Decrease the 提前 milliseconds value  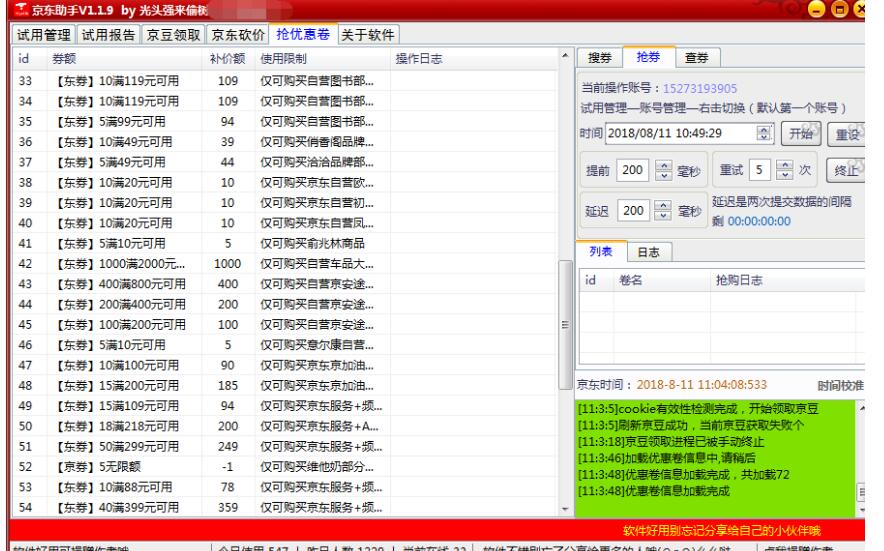(664, 175)
